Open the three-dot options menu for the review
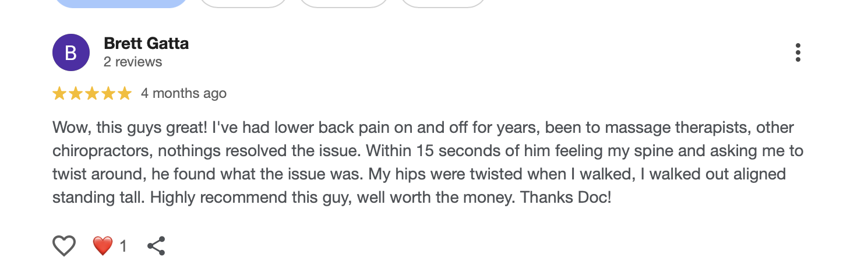 (798, 52)
